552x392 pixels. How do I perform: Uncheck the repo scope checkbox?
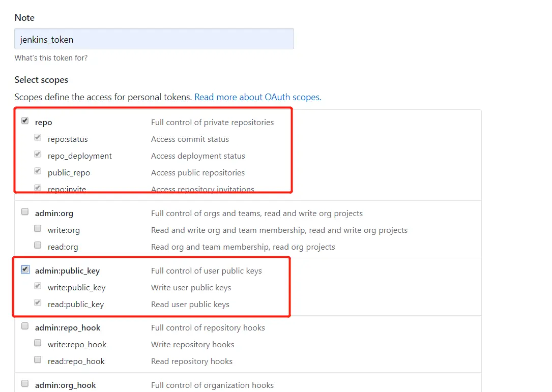point(25,121)
